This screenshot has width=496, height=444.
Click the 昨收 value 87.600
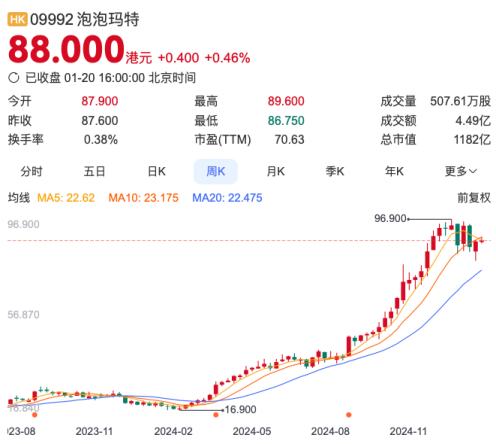(x=100, y=121)
